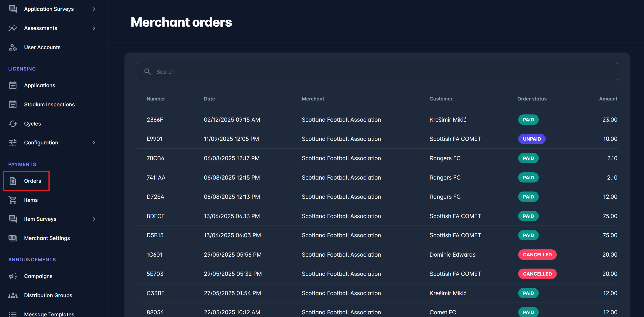The width and height of the screenshot is (644, 317).
Task: Click the Campaigns megaphone icon
Action: pyautogui.click(x=12, y=276)
